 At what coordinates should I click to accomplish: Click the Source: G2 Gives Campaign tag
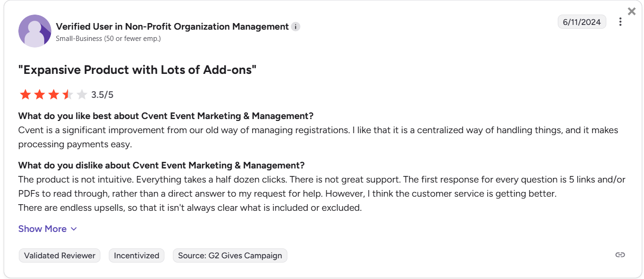coord(230,256)
